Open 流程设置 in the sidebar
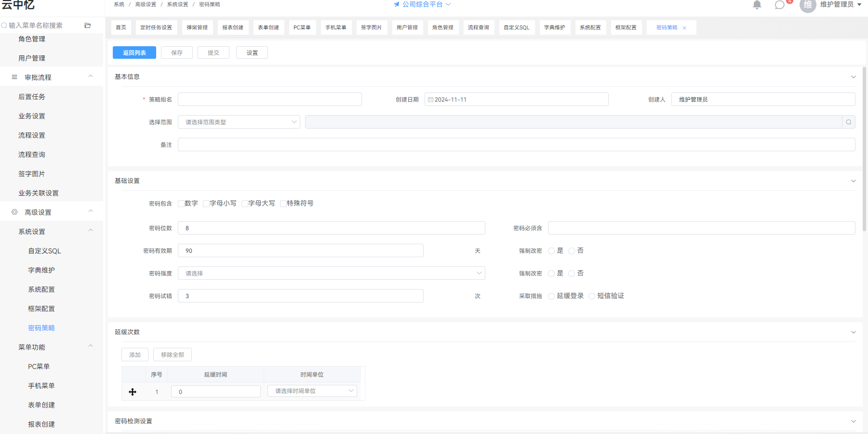The image size is (868, 434). point(32,135)
